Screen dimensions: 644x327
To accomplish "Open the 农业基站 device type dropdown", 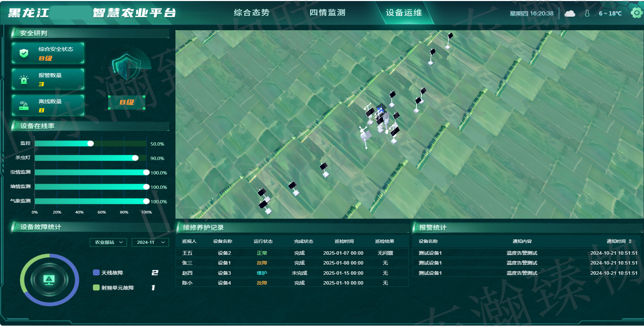I will coord(108,242).
